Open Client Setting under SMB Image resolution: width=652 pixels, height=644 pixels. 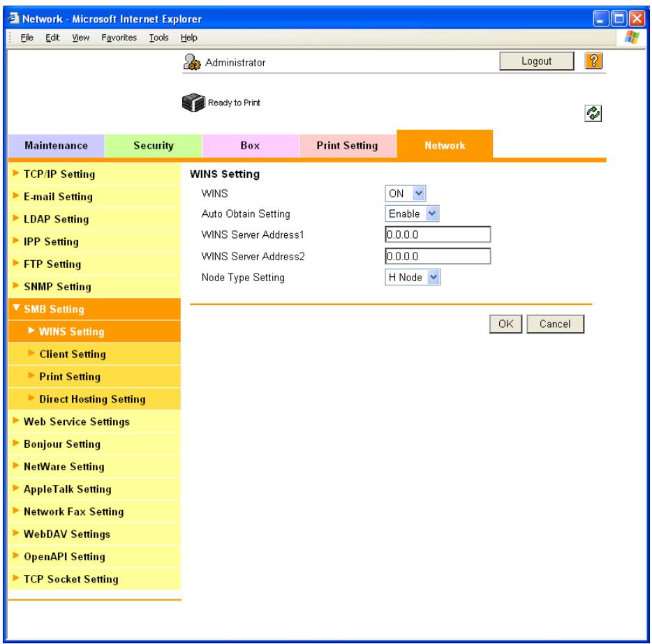point(94,354)
